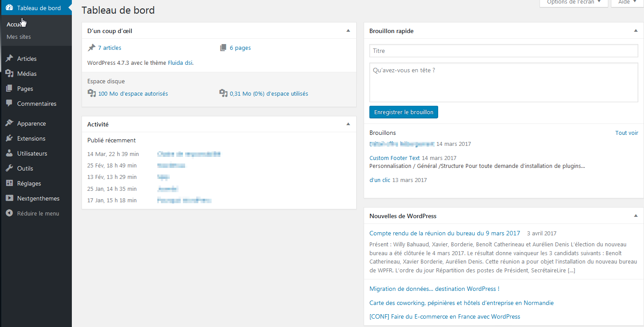Viewport: 644px width, 327px height.
Task: Open Tableau de bord menu
Action: [36, 8]
